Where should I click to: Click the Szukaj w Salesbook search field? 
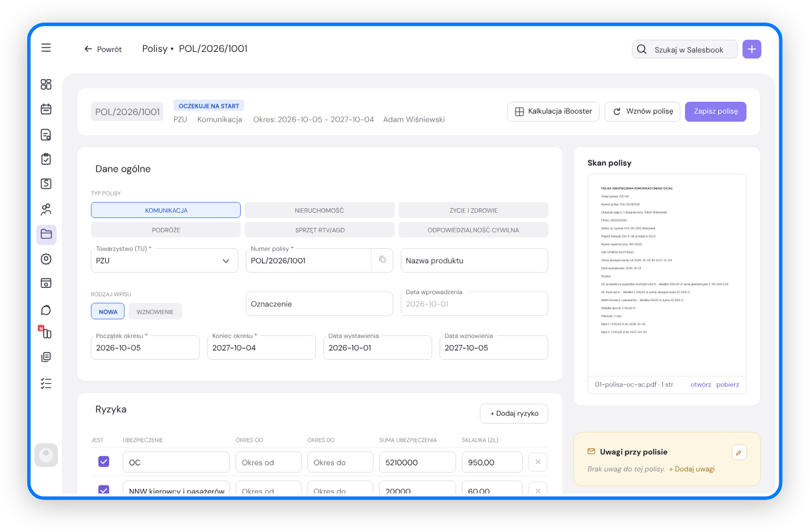[685, 49]
